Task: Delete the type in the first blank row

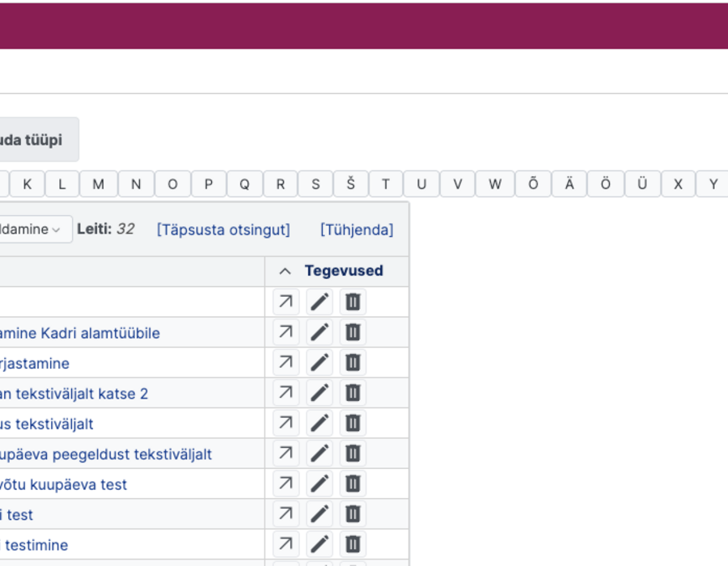Action: pyautogui.click(x=353, y=302)
